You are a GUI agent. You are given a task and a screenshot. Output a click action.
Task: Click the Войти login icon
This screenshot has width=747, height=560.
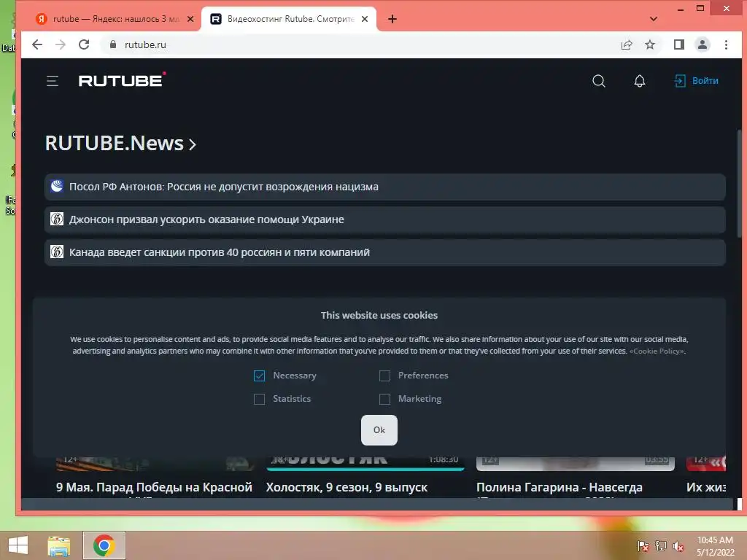680,81
